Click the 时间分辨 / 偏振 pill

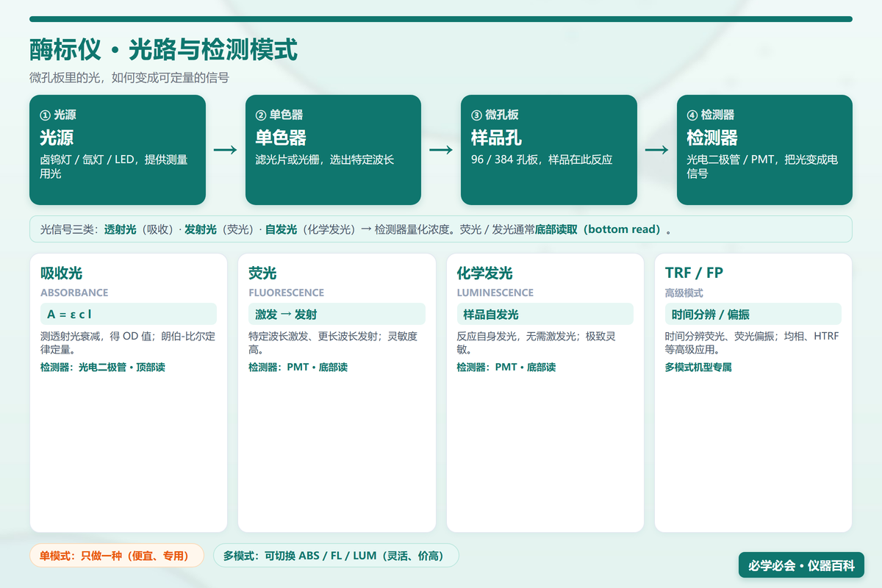[753, 314]
